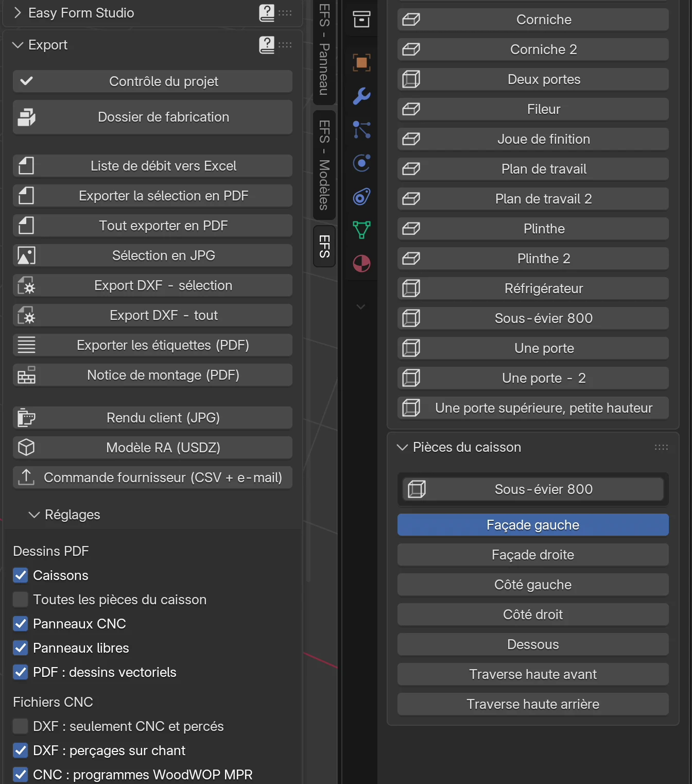Expand the Easy Form Studio panel

click(18, 13)
